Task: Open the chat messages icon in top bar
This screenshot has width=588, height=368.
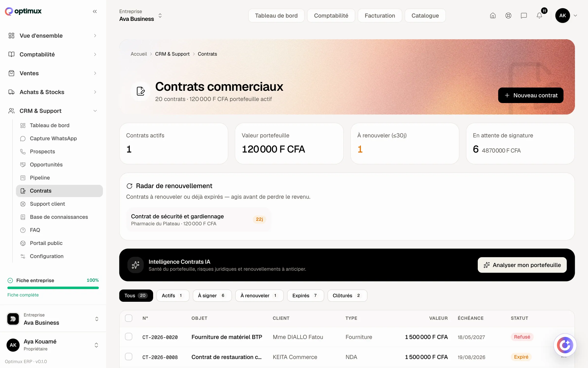Action: 524,16
